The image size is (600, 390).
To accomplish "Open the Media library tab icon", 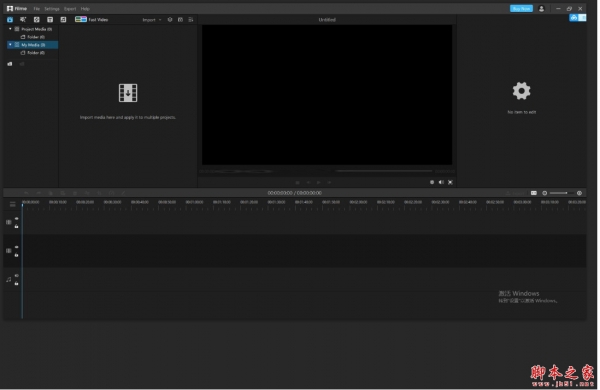I will coord(10,20).
